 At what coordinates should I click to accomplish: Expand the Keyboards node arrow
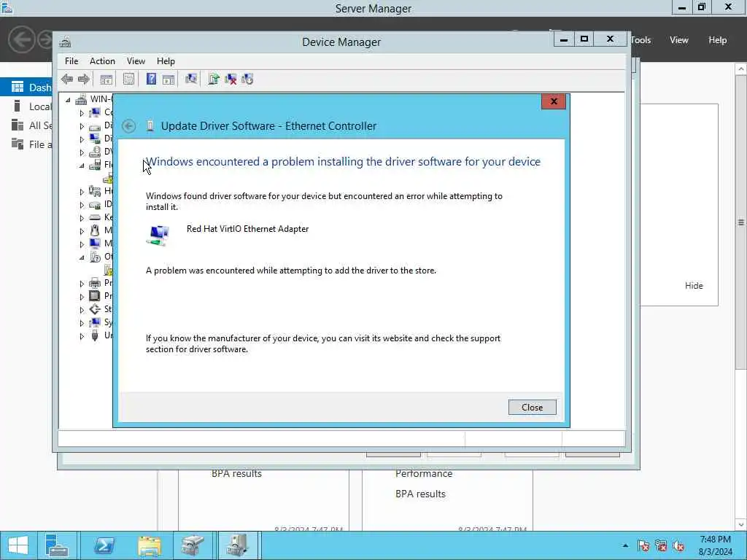[x=82, y=218]
